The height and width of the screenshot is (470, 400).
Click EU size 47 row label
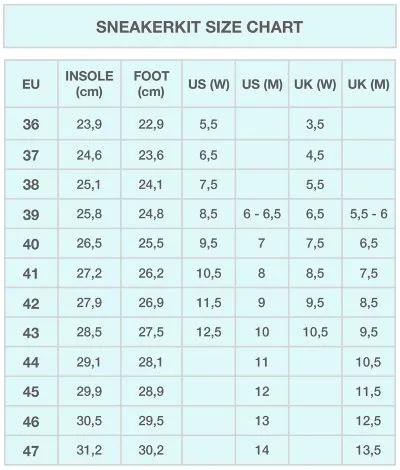coord(31,451)
